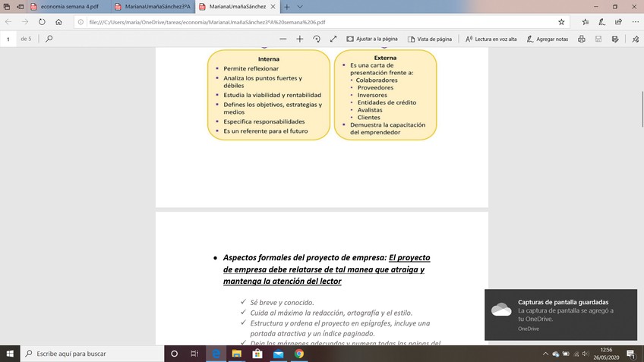Click the vertical scrollbar thumb
Image resolution: width=644 pixels, height=362 pixels.
tap(642, 109)
